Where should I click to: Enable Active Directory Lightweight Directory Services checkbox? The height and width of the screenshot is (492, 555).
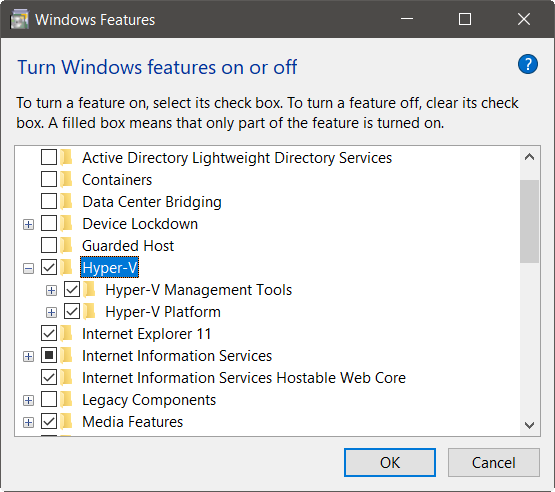49,157
